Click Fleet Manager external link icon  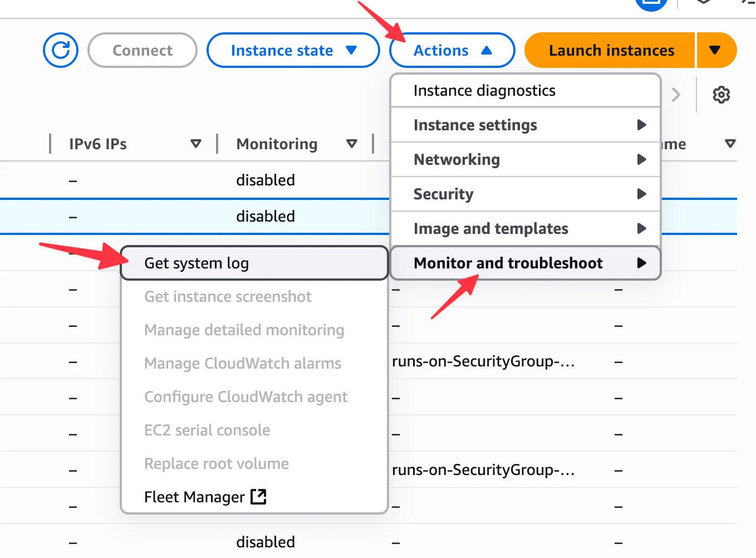coord(259,496)
